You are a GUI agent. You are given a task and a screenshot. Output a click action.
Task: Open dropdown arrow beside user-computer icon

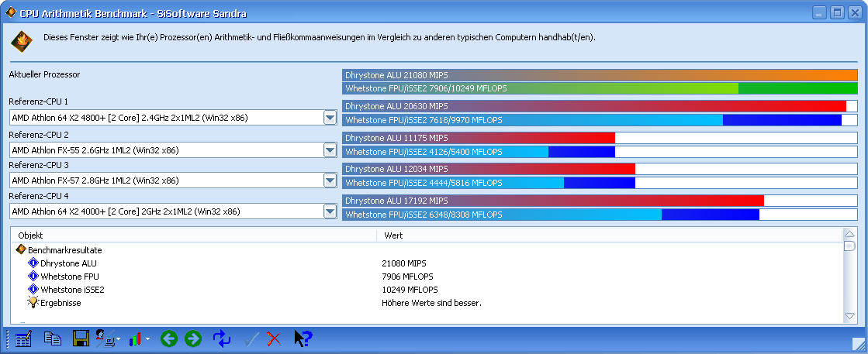pyautogui.click(x=118, y=339)
